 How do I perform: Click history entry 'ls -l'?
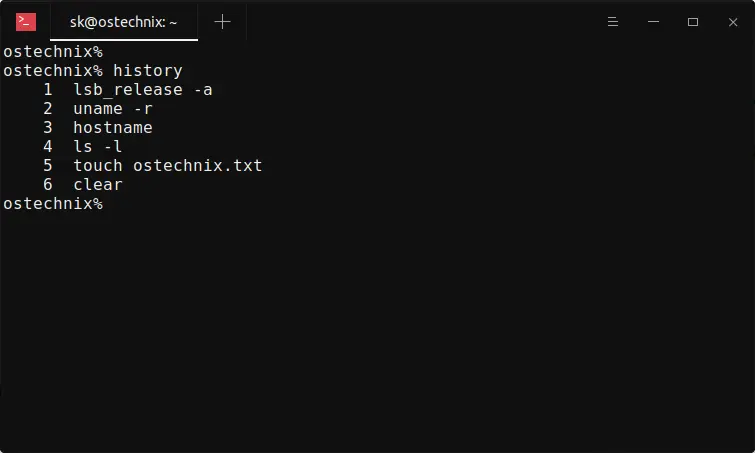pos(98,146)
